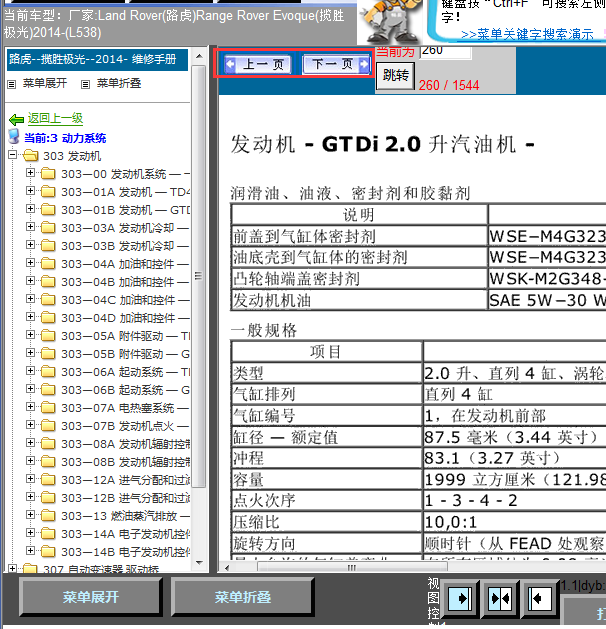
Task: Click folder icon of 303-08B 发动机辐射控制
Action: click(x=48, y=461)
